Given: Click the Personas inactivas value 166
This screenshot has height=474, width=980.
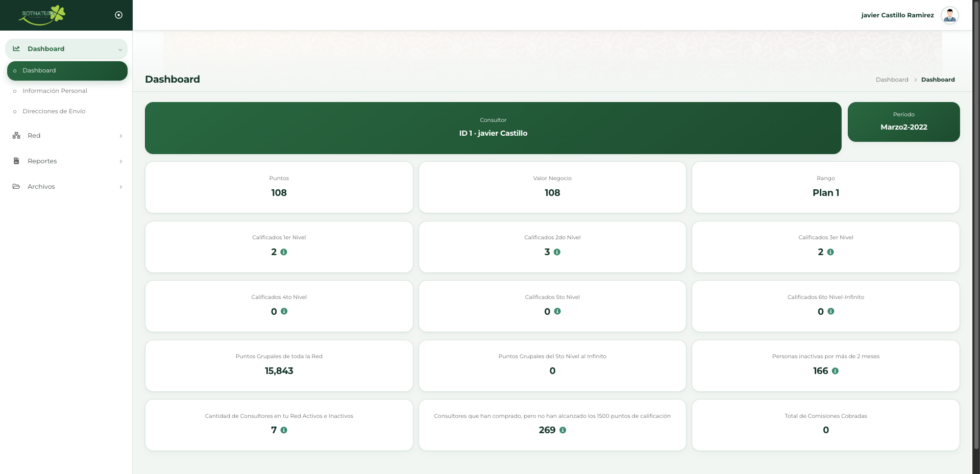Looking at the screenshot, I should click(820, 371).
